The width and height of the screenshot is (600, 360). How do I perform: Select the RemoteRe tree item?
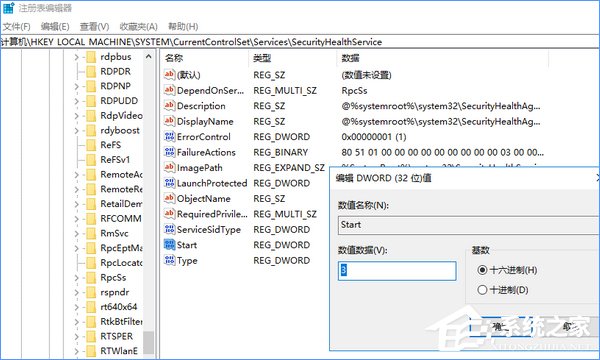click(x=121, y=189)
